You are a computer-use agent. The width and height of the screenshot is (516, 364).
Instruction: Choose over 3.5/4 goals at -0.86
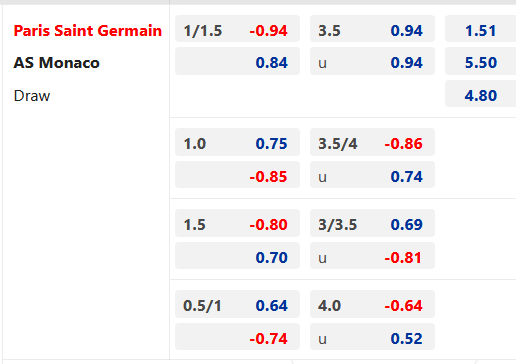(x=372, y=142)
